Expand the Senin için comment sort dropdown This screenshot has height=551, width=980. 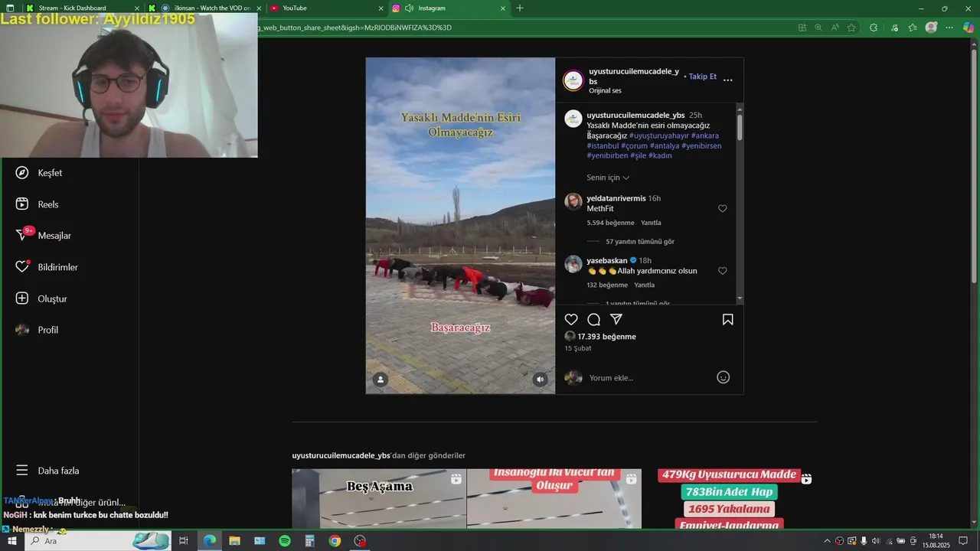tap(608, 178)
